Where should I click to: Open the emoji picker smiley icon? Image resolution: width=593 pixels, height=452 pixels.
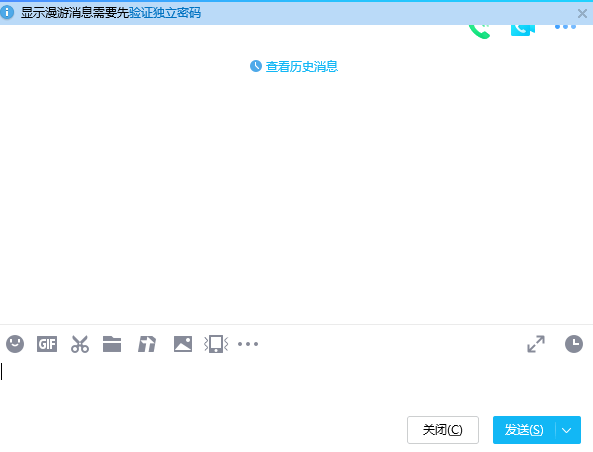pyautogui.click(x=15, y=344)
